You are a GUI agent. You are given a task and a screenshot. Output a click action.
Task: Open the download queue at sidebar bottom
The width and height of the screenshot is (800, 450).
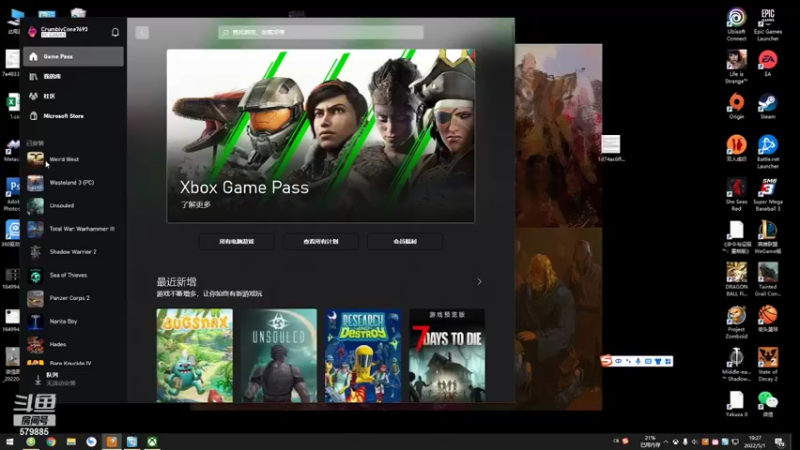click(73, 379)
